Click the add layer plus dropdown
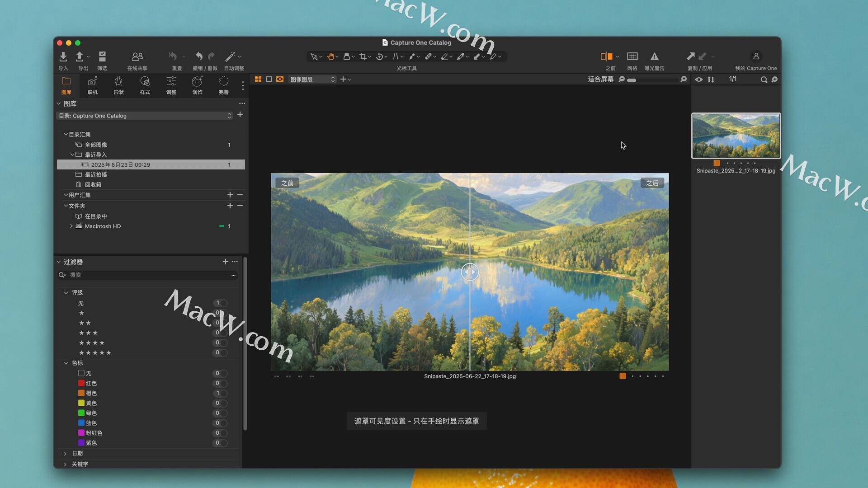 click(345, 79)
